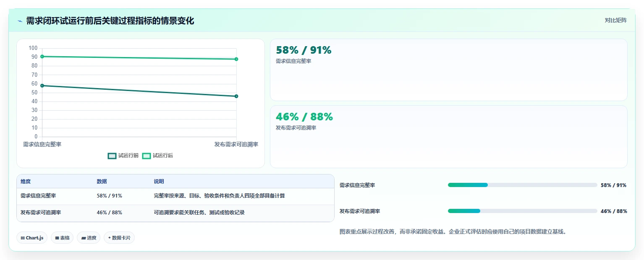Click the 58% / 91% card value
Image resolution: width=644 pixels, height=260 pixels.
click(304, 50)
